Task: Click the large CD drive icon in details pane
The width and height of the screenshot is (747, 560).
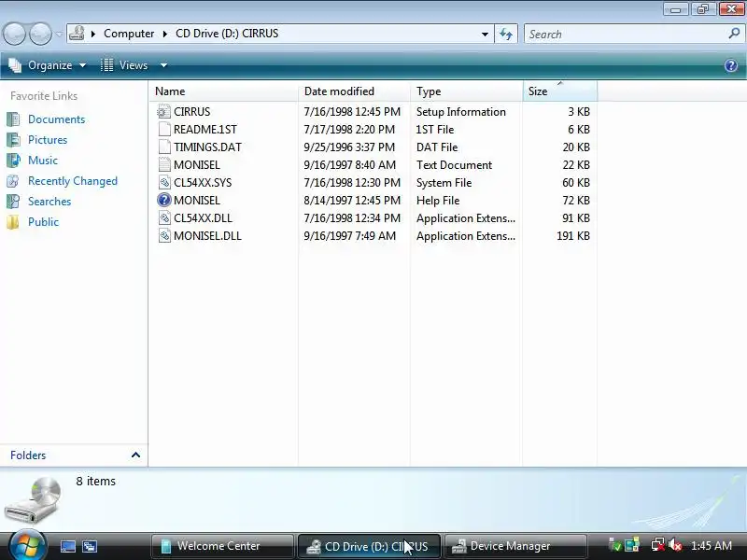Action: tap(34, 500)
